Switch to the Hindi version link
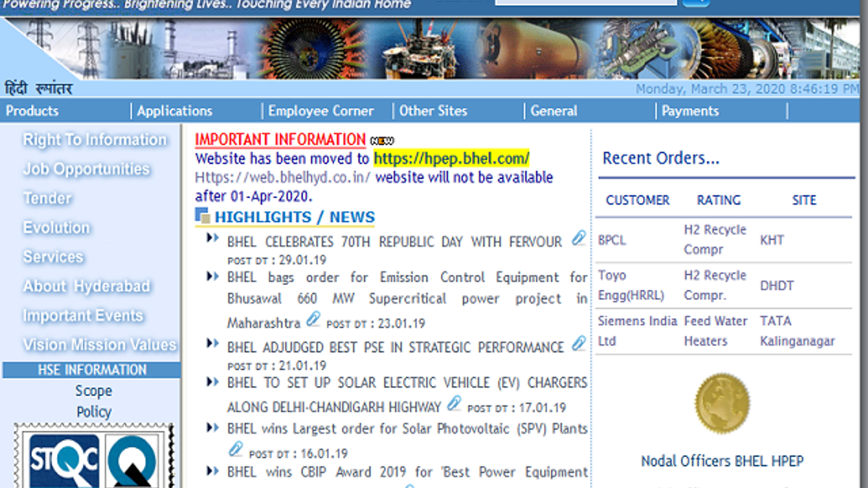 38,89
